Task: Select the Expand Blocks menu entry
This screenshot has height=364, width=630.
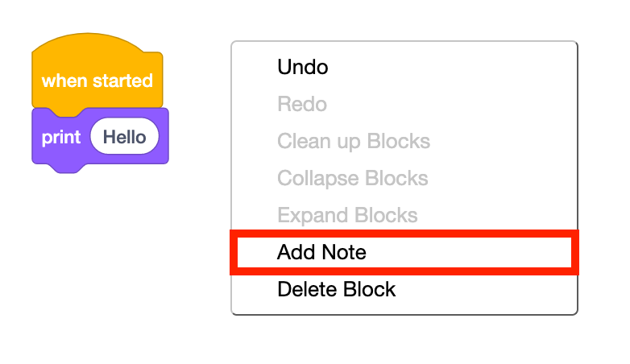Action: (347, 215)
